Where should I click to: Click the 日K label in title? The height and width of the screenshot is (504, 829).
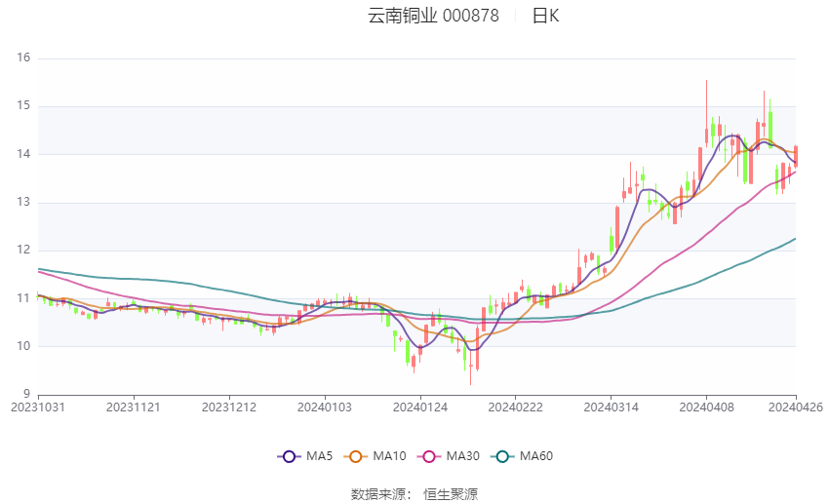pyautogui.click(x=545, y=16)
